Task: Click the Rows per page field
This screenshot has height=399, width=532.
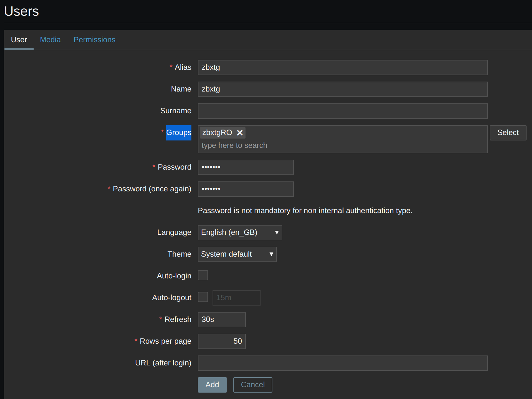Action: tap(222, 341)
